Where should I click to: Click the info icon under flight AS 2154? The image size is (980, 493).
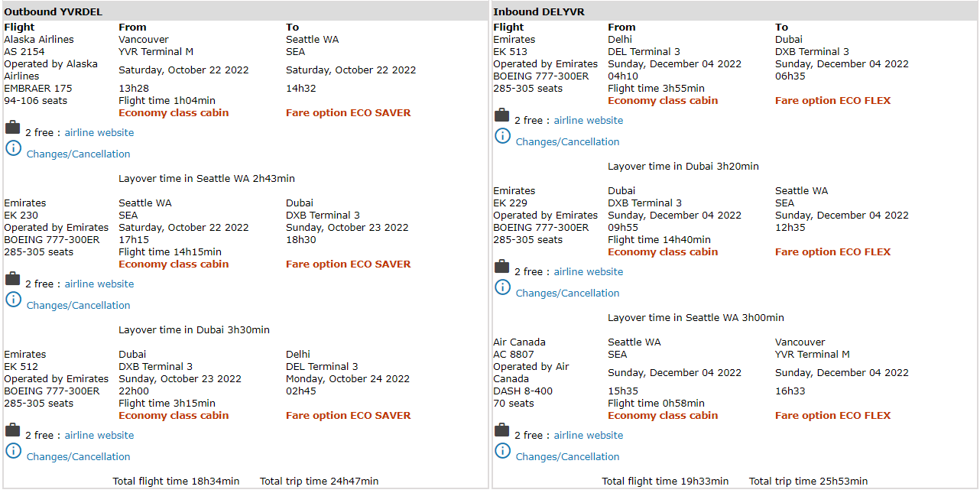(13, 148)
